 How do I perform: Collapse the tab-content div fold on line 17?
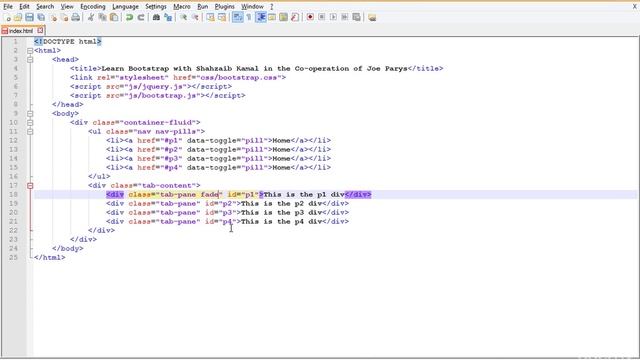(x=30, y=186)
